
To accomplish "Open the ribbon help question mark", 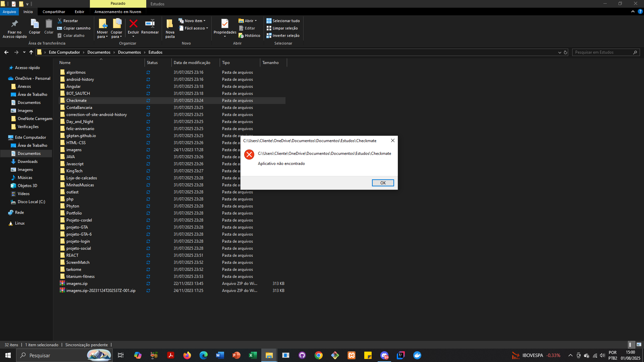I will pos(640,11).
